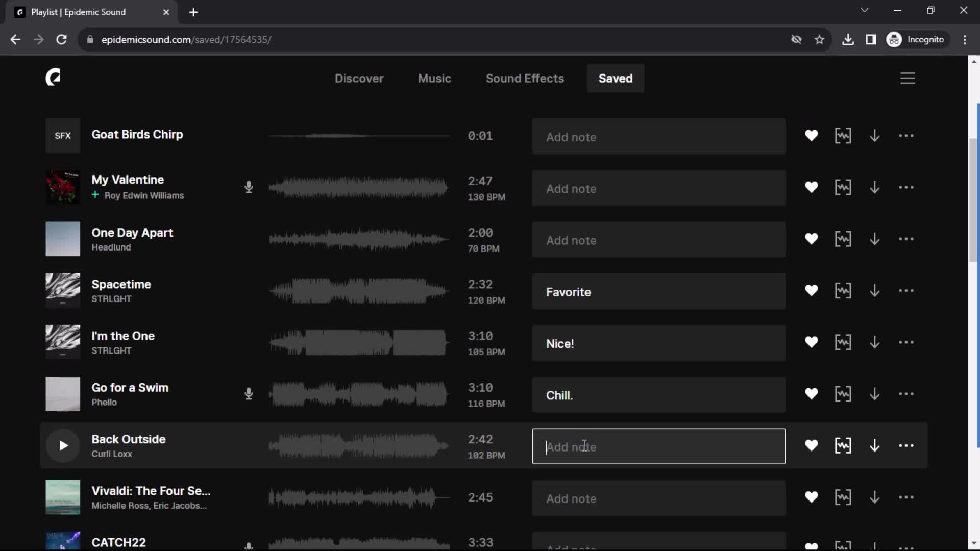Edit the Favorite note on Spacetime

click(x=658, y=291)
